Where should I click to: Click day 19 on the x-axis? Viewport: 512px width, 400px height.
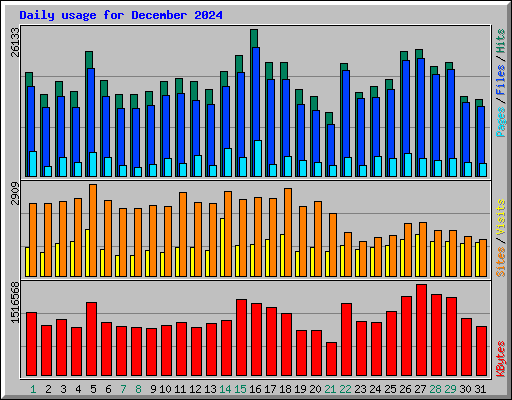[x=300, y=389]
